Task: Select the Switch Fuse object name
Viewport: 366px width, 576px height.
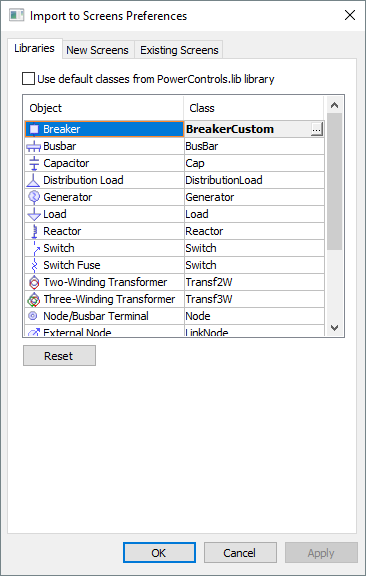Action: click(x=72, y=265)
